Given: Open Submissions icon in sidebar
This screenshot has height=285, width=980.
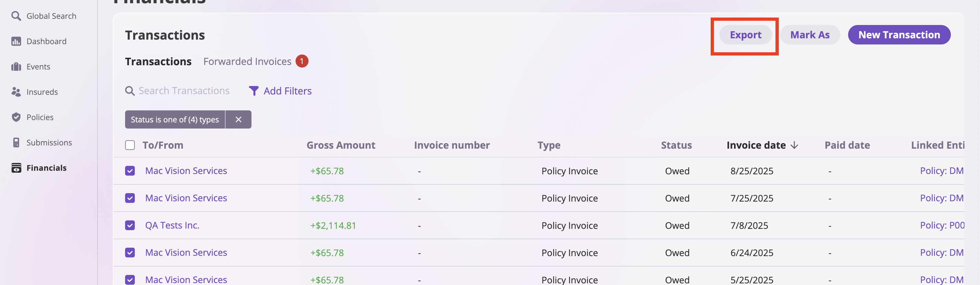Looking at the screenshot, I should pyautogui.click(x=16, y=142).
